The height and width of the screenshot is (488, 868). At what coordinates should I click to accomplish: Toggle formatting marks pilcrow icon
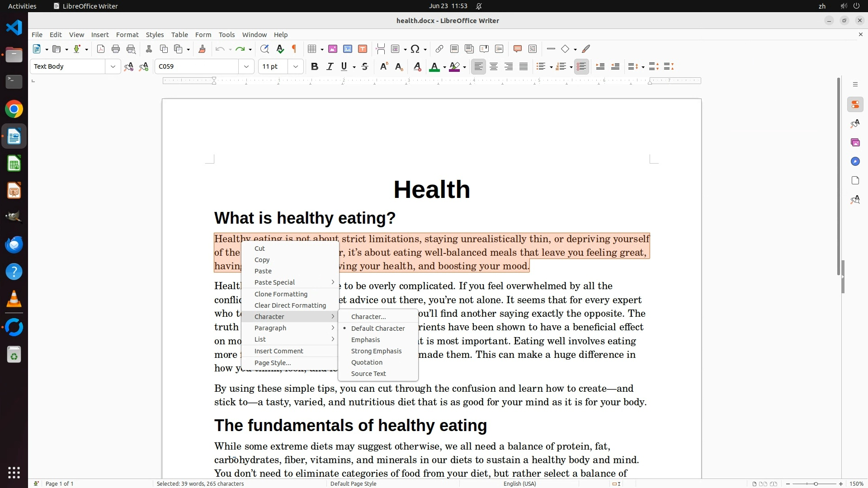click(x=294, y=49)
